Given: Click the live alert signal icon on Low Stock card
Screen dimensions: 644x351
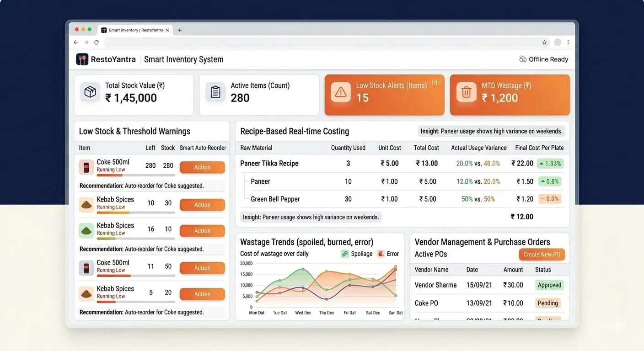Looking at the screenshot, I should tap(435, 83).
